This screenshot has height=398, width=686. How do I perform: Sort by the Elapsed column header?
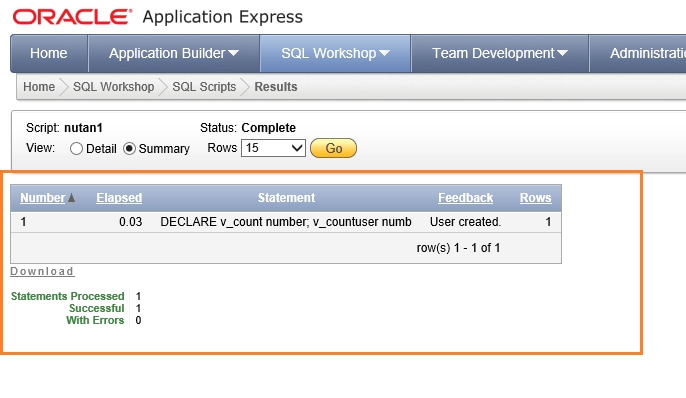[x=119, y=198]
